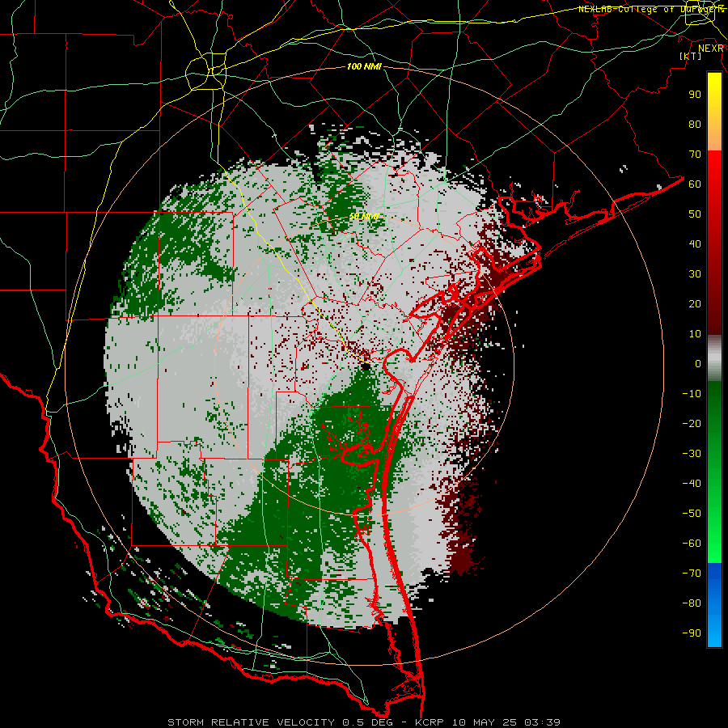Click the -10 value on the velocity scale
This screenshot has height=728, width=728.
point(692,394)
